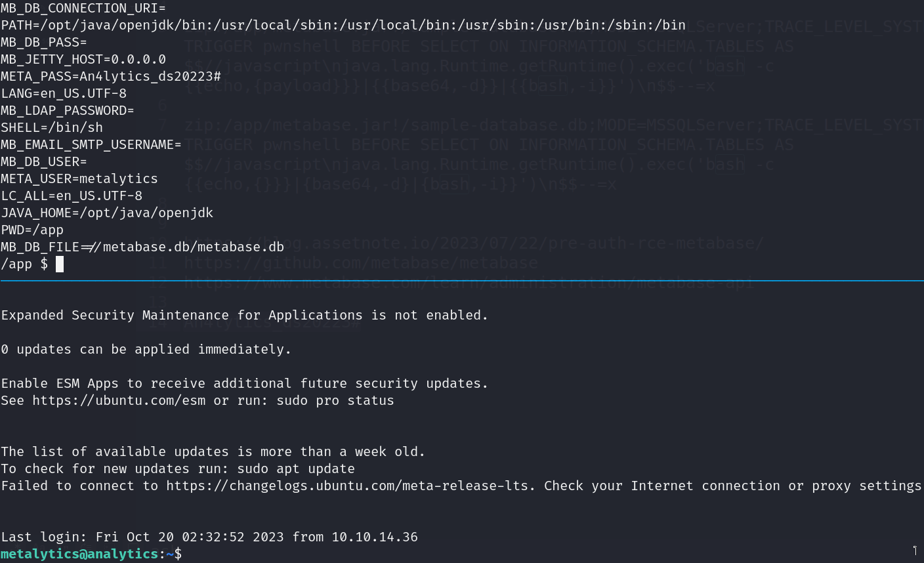The height and width of the screenshot is (563, 924).
Task: Click the 'Last login' date text
Action: (x=190, y=537)
